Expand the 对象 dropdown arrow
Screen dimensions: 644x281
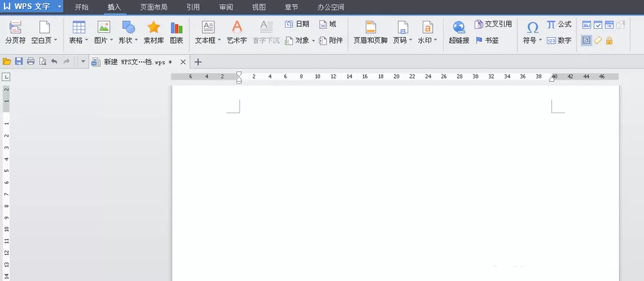pyautogui.click(x=314, y=41)
